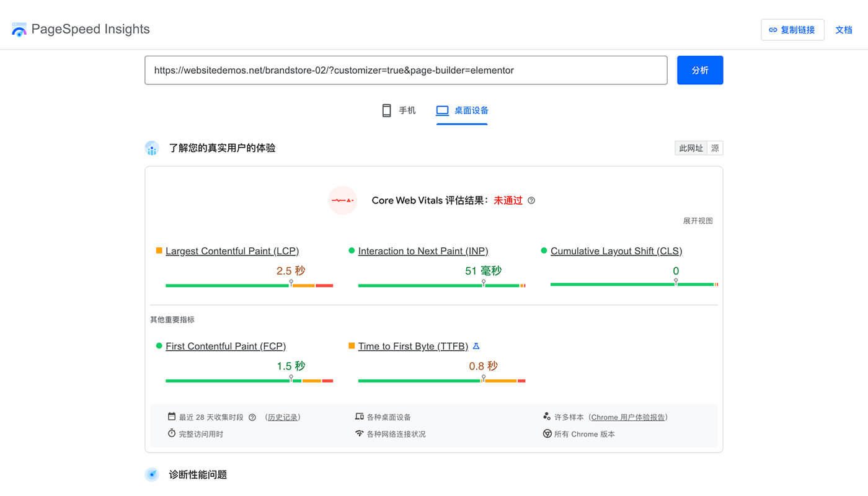Click the 未通过 result text

pyautogui.click(x=508, y=200)
